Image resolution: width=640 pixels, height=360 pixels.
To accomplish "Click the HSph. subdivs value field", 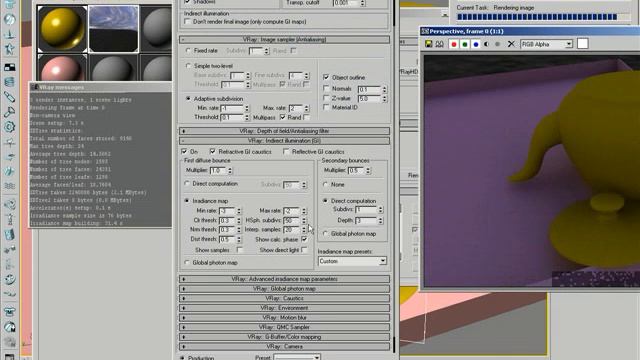I will pos(291,220).
